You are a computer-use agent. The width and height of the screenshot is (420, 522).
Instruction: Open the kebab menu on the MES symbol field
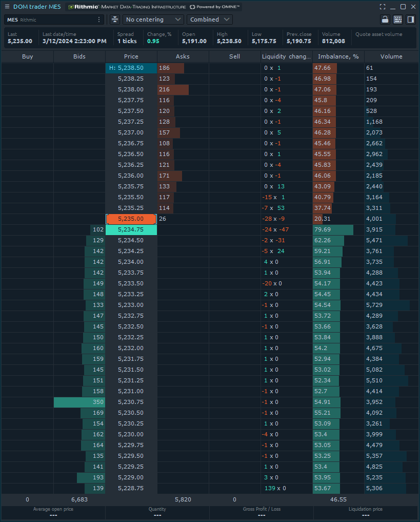coord(100,19)
